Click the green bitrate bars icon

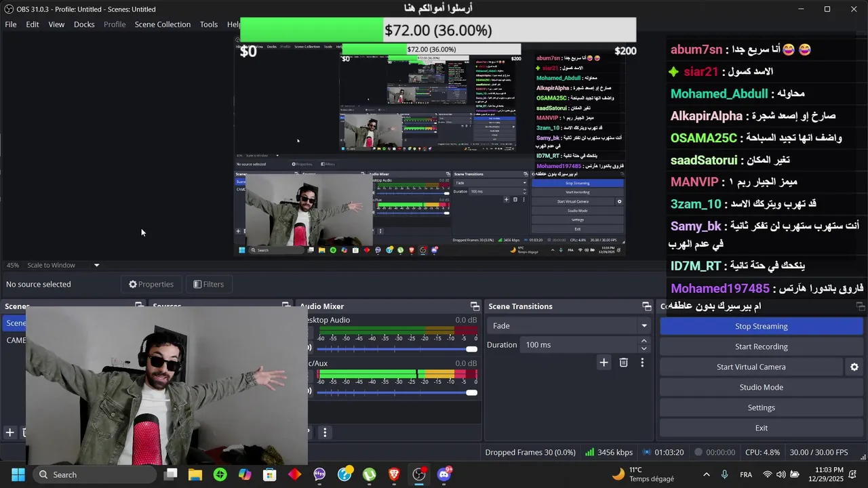[x=589, y=452]
